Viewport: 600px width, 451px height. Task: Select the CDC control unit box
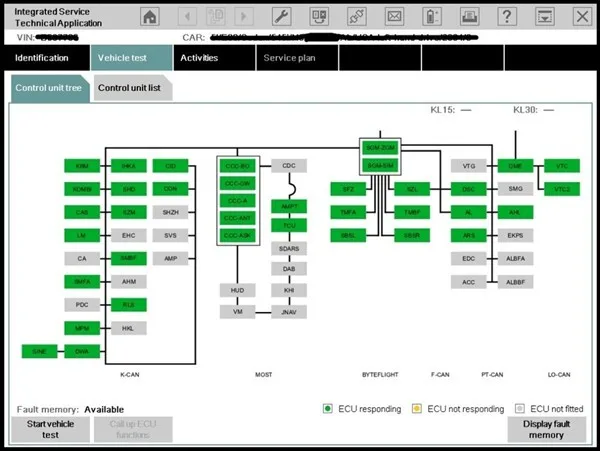[x=289, y=166]
